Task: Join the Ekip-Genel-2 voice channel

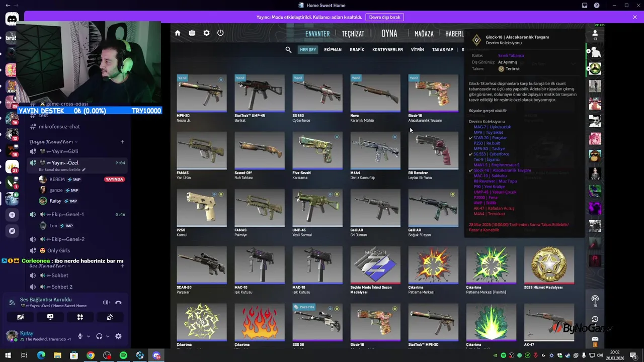Action: (x=77, y=239)
